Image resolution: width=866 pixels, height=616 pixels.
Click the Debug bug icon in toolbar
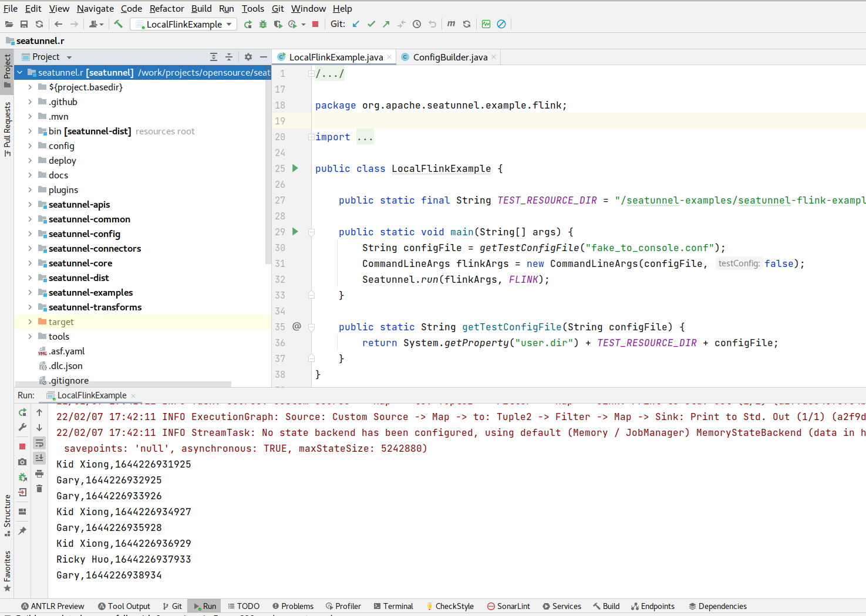263,24
